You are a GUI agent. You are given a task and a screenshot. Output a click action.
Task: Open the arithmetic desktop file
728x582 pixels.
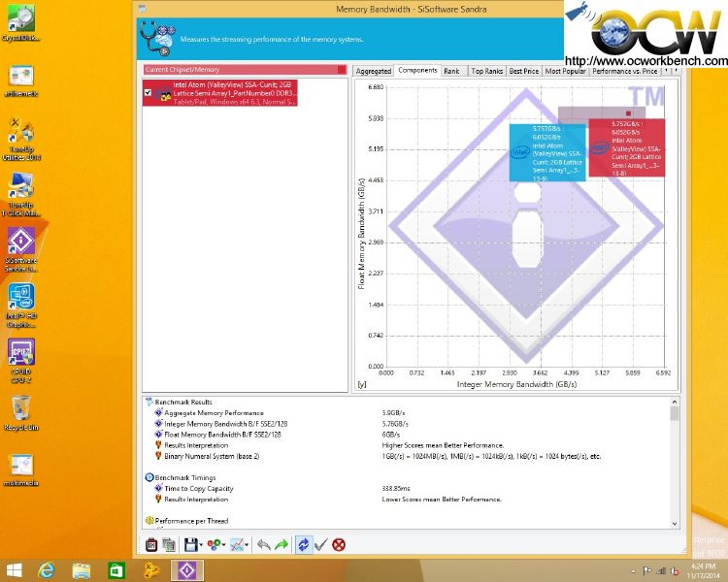click(21, 81)
